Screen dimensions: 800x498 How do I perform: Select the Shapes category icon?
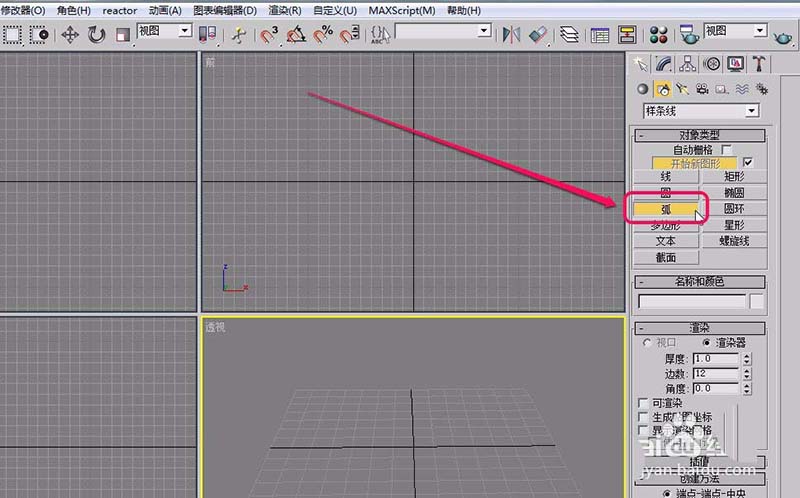coord(663,90)
